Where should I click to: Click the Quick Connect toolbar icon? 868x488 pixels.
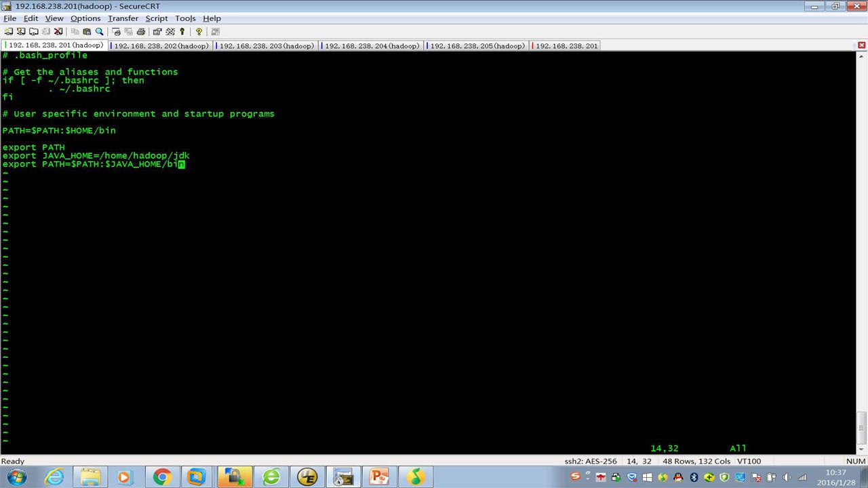click(x=21, y=32)
